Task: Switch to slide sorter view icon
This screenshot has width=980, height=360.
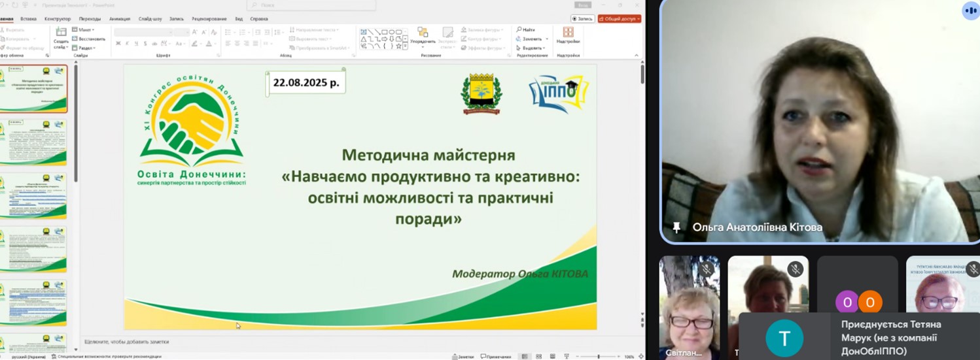Action: pyautogui.click(x=538, y=357)
